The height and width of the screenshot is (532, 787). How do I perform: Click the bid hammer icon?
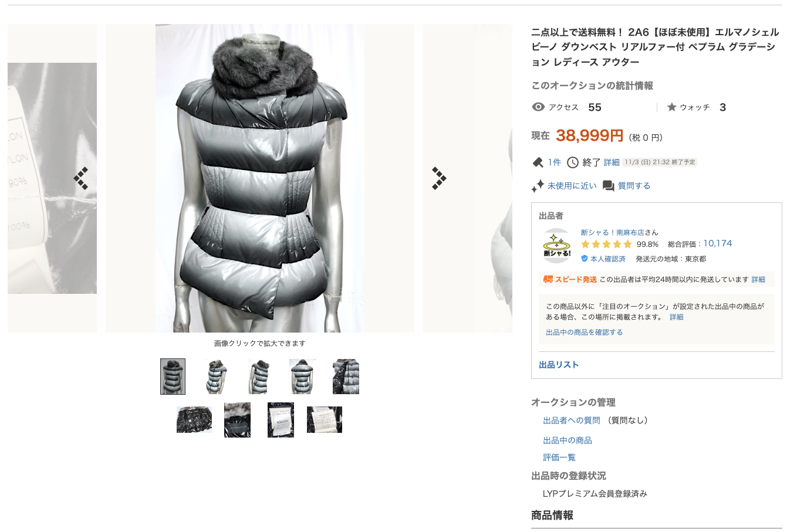point(538,162)
